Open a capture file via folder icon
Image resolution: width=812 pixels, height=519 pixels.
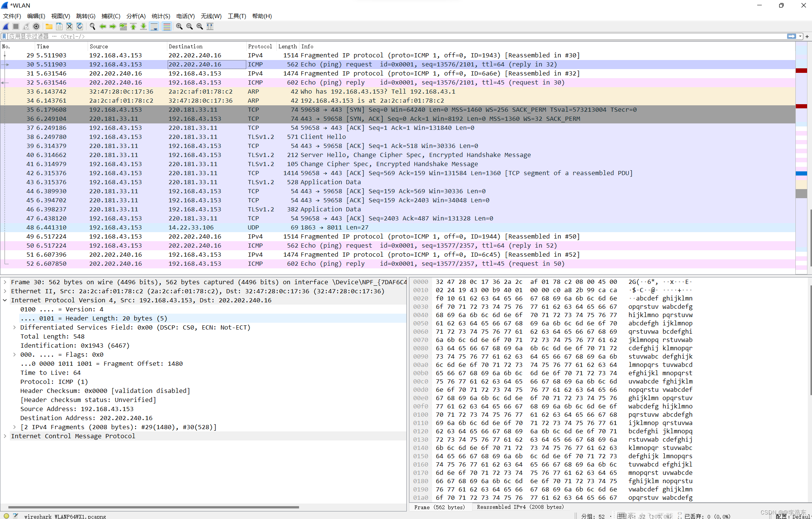[49, 26]
